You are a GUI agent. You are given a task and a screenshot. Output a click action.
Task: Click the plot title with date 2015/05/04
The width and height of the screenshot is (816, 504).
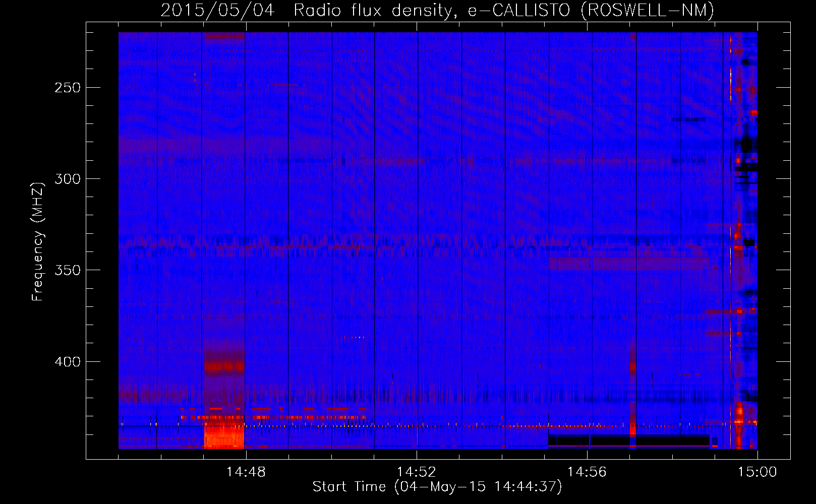(x=437, y=10)
